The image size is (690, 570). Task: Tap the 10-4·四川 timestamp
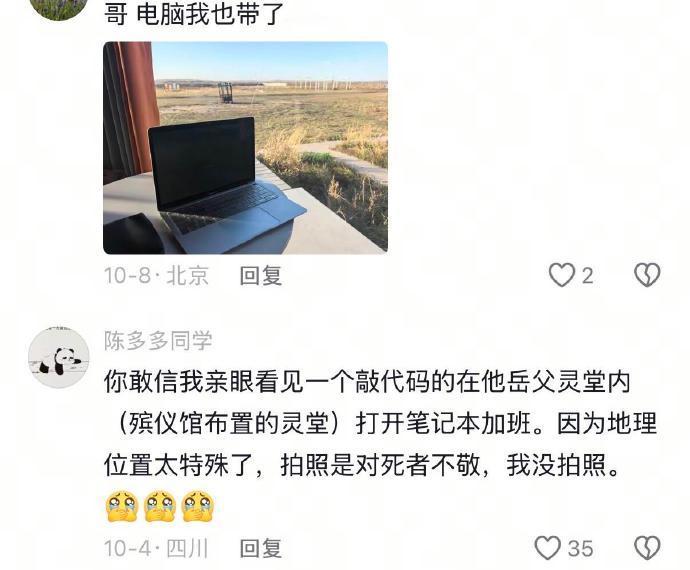coord(156,548)
